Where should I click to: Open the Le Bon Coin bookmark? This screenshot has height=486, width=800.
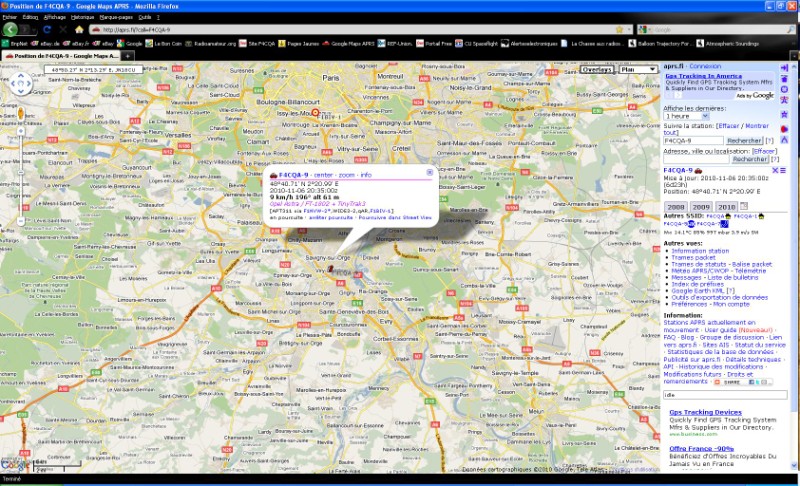[x=163, y=44]
